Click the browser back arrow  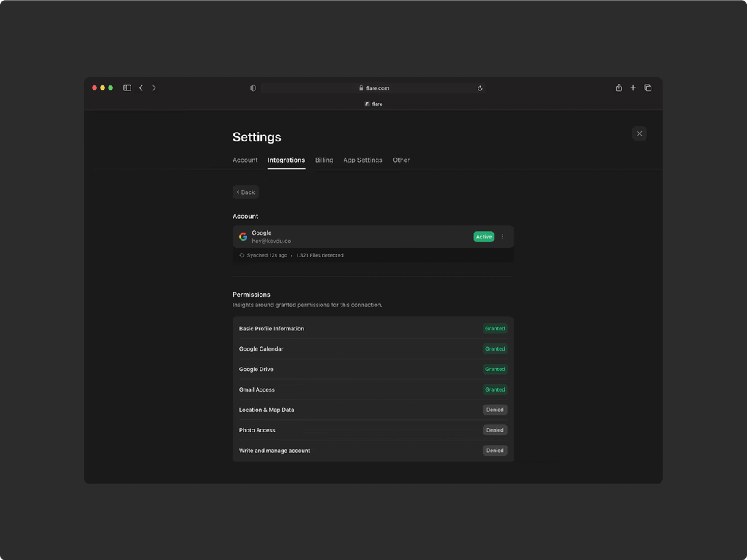coord(141,88)
